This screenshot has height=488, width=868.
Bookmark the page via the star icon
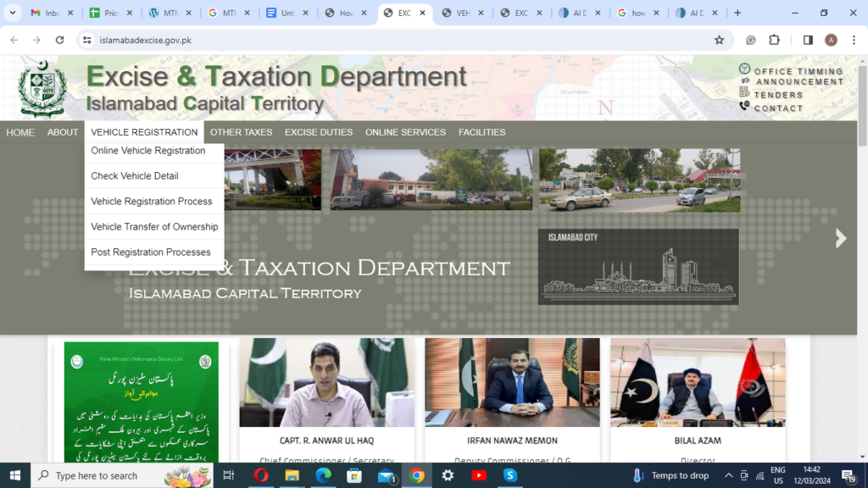[x=721, y=39]
